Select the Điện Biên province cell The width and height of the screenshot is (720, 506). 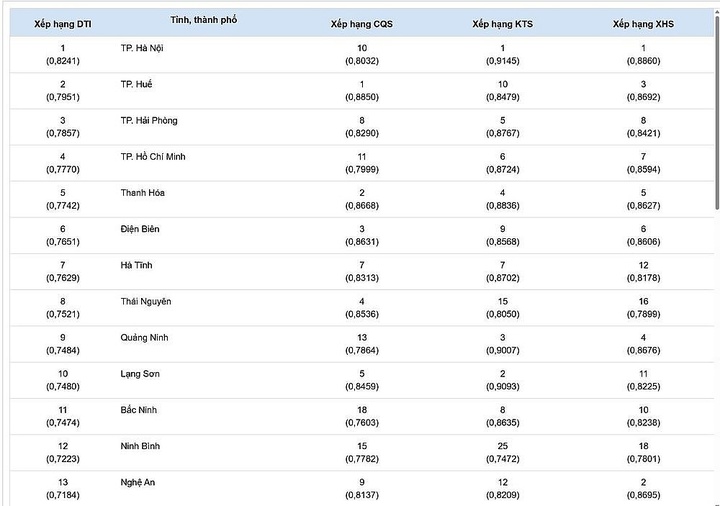click(x=139, y=229)
